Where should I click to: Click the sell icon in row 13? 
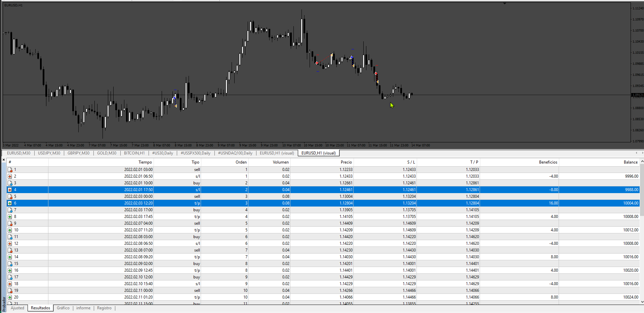coord(10,250)
